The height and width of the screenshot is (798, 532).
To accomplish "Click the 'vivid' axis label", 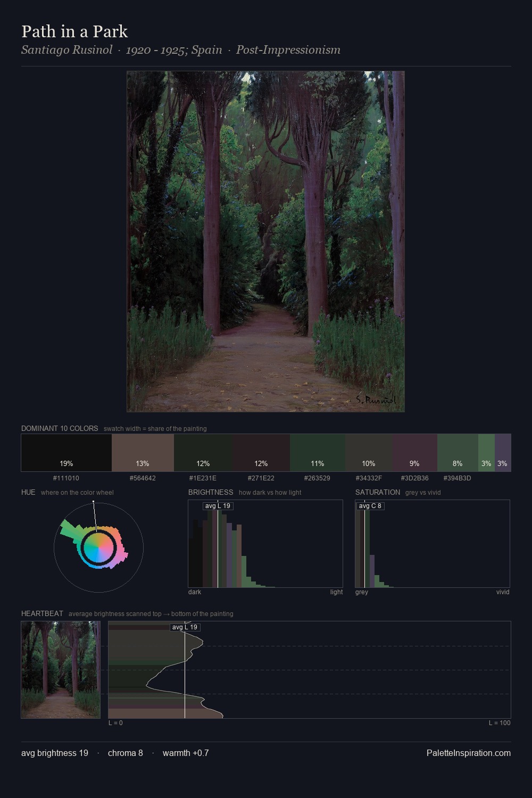I will pyautogui.click(x=503, y=592).
